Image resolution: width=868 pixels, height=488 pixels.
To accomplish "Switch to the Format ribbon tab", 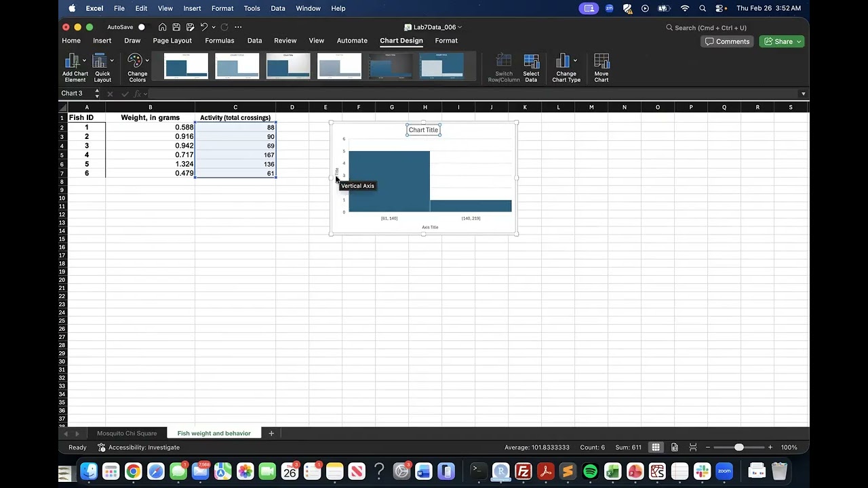I will tap(446, 41).
